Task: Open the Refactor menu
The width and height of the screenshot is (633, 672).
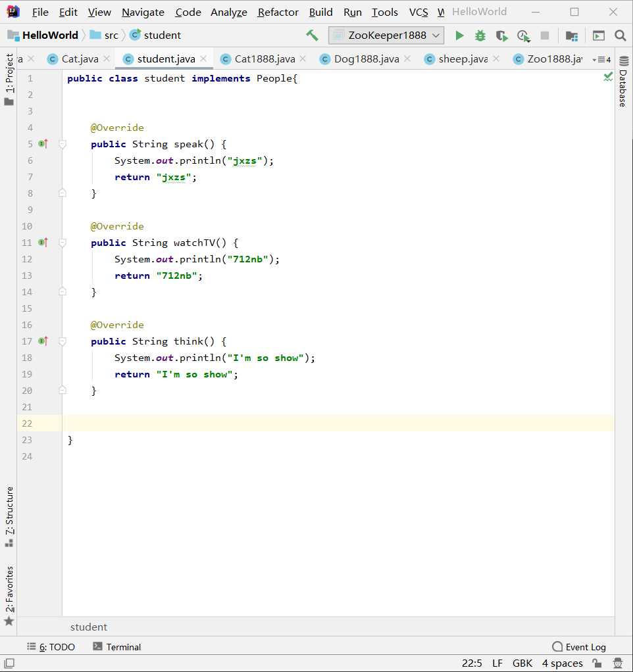Action: pos(278,12)
